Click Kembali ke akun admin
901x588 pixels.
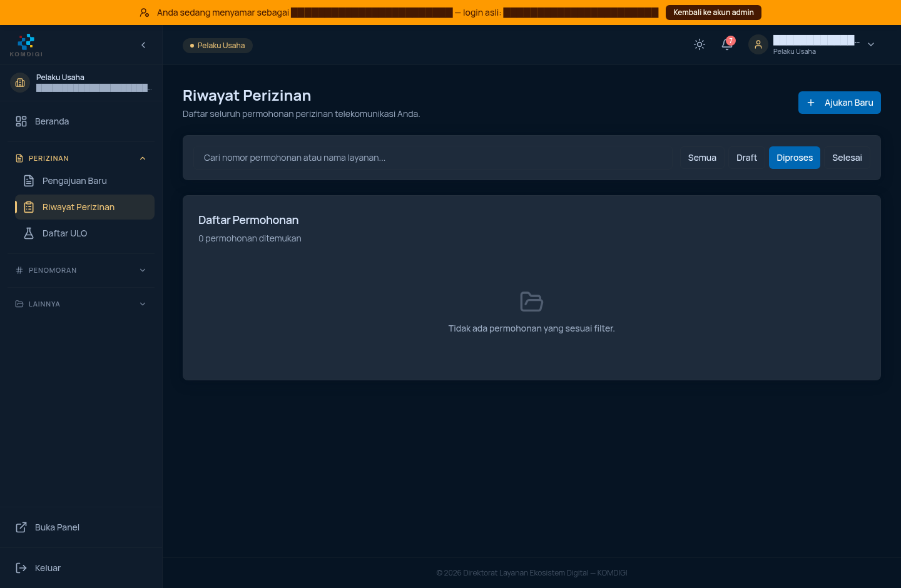point(713,13)
